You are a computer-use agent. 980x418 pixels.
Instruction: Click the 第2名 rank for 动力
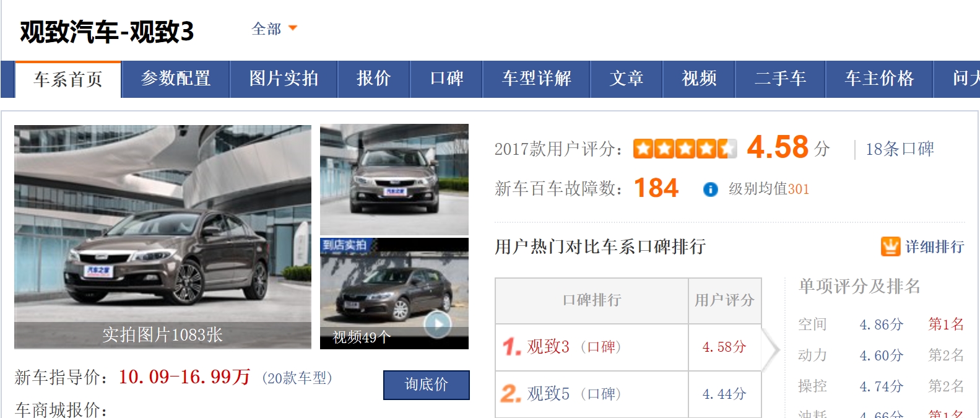(946, 355)
